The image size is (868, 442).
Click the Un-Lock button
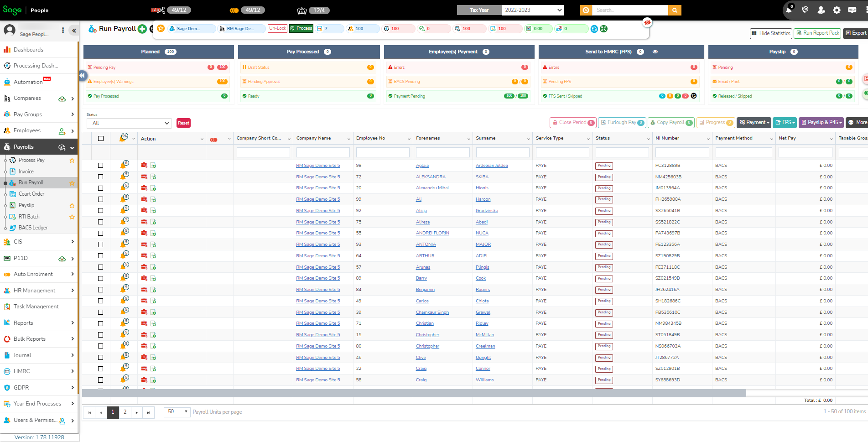coord(277,28)
